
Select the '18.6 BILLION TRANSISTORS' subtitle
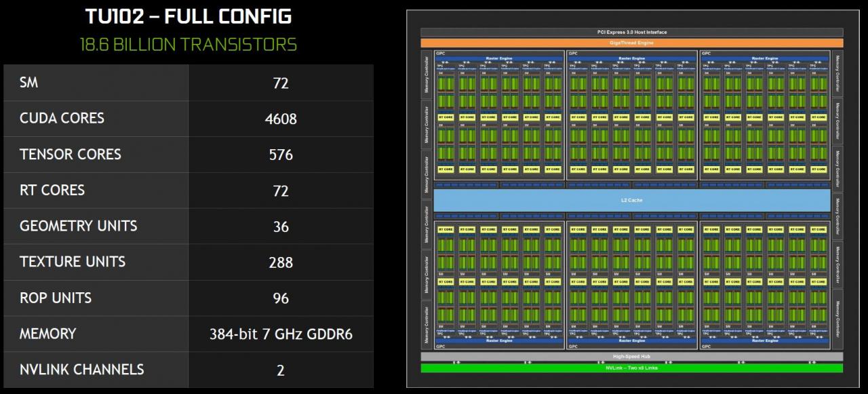(189, 45)
